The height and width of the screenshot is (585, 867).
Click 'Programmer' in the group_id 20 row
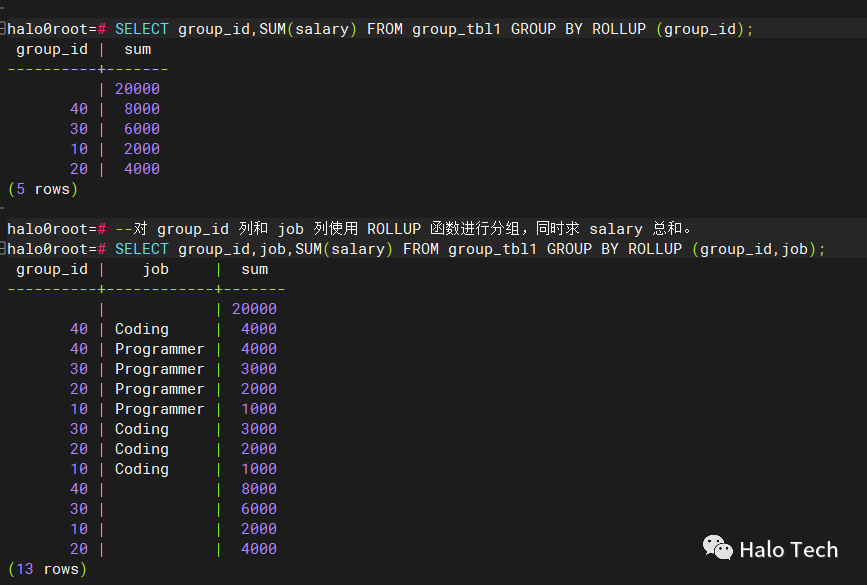[x=159, y=389]
